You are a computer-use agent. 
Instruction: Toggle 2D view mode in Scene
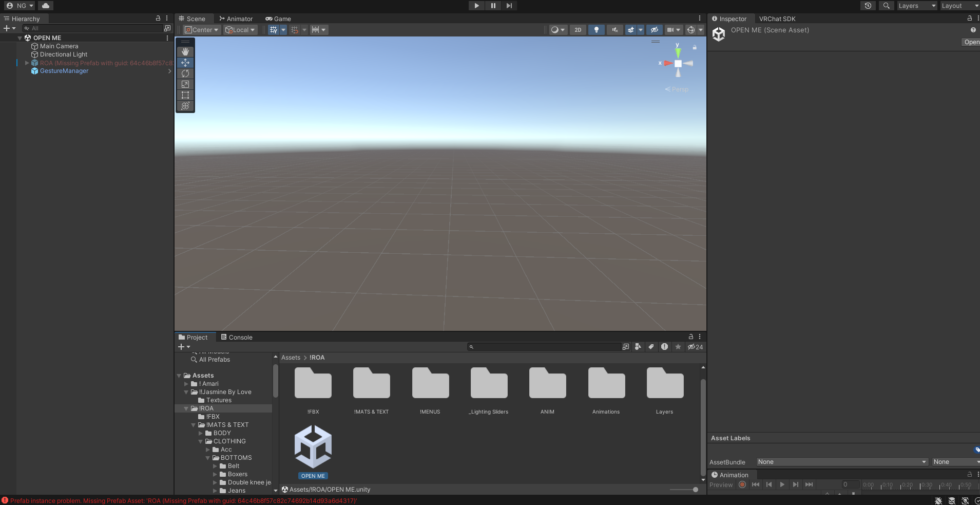tap(578, 30)
